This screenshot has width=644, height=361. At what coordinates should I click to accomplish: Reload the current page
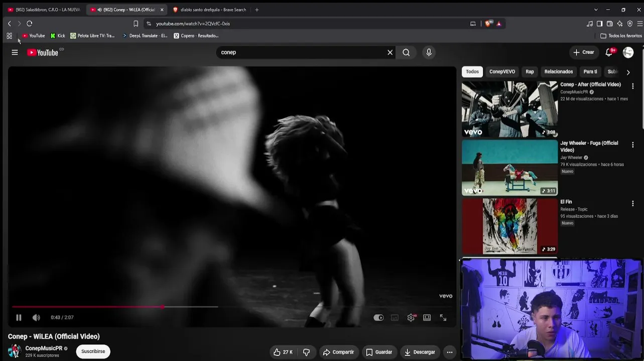pos(29,24)
